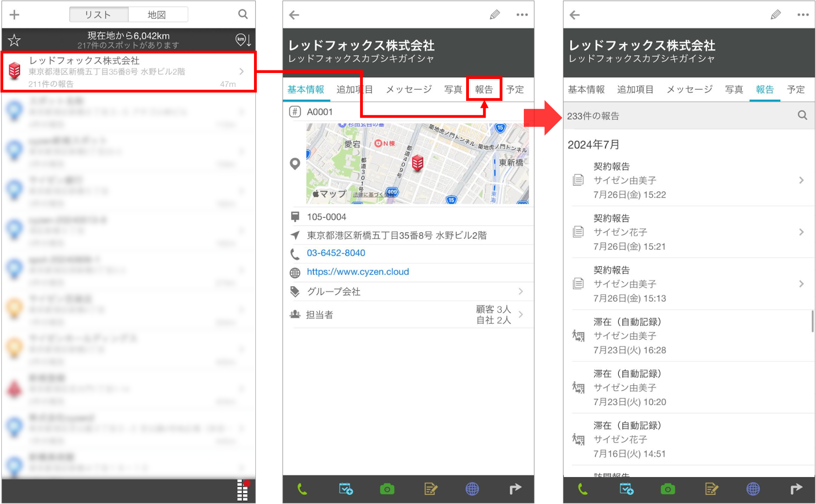Select 報告 tab on right screen
This screenshot has height=504, width=816.
click(765, 89)
